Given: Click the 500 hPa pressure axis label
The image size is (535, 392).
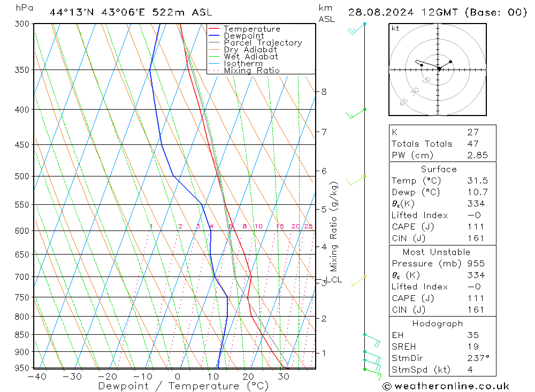Looking at the screenshot, I should click(x=22, y=176).
